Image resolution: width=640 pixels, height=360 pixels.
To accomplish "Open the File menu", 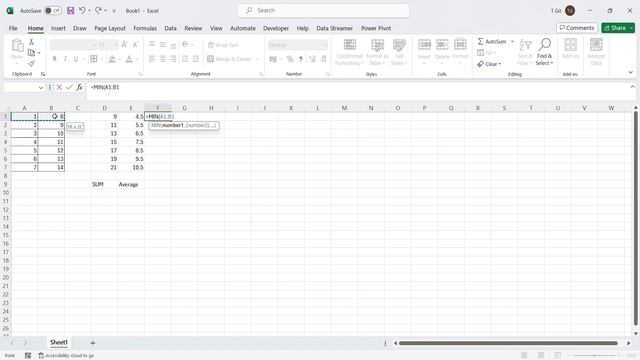I will [13, 28].
